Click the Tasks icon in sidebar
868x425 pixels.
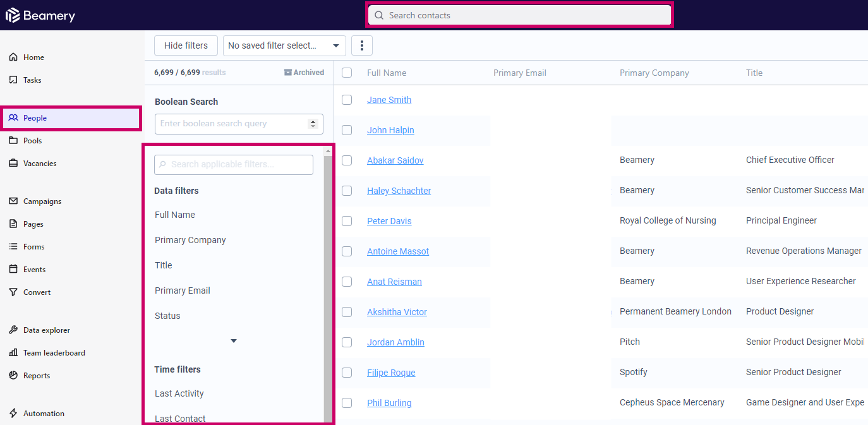(13, 80)
